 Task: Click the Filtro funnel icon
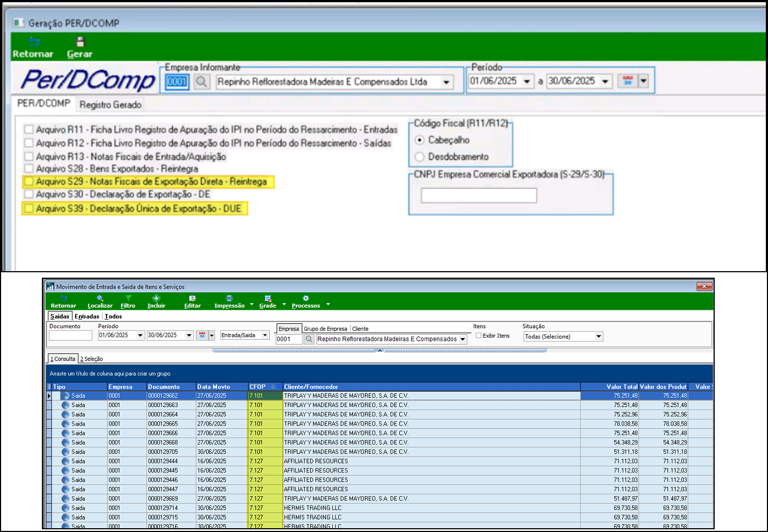pyautogui.click(x=128, y=298)
